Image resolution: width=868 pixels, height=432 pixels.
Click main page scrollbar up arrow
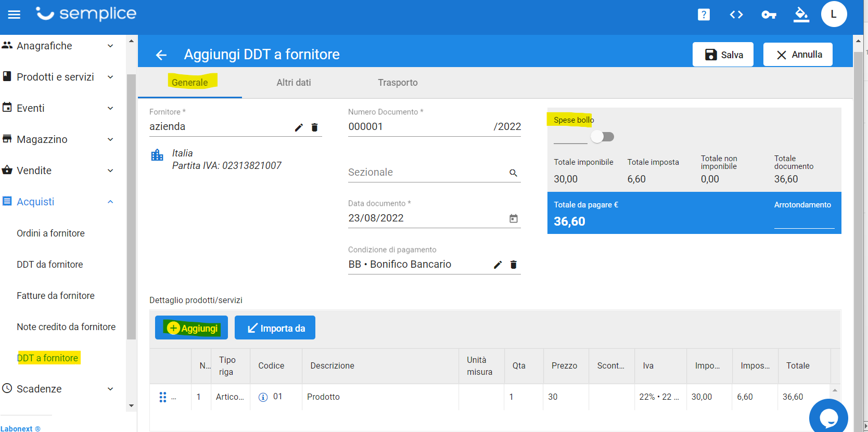coord(858,40)
